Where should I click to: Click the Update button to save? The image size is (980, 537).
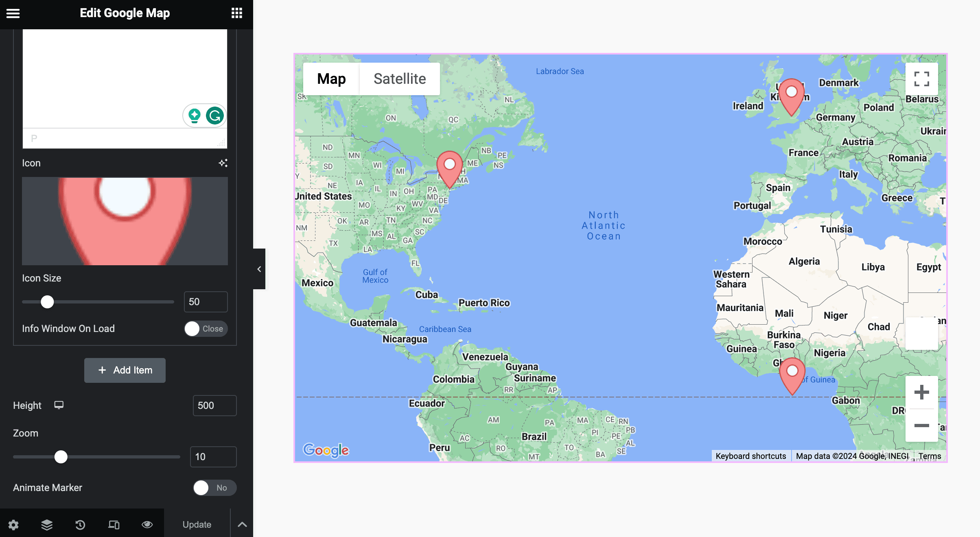[x=197, y=524]
